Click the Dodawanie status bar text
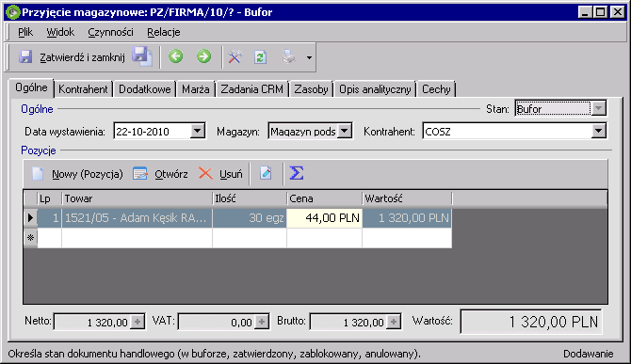 coord(588,354)
